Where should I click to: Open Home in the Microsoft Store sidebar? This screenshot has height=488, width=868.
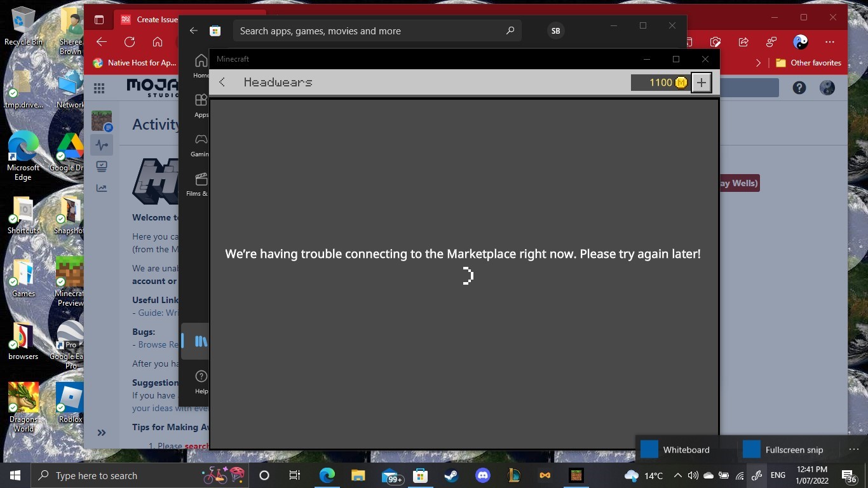(x=201, y=65)
